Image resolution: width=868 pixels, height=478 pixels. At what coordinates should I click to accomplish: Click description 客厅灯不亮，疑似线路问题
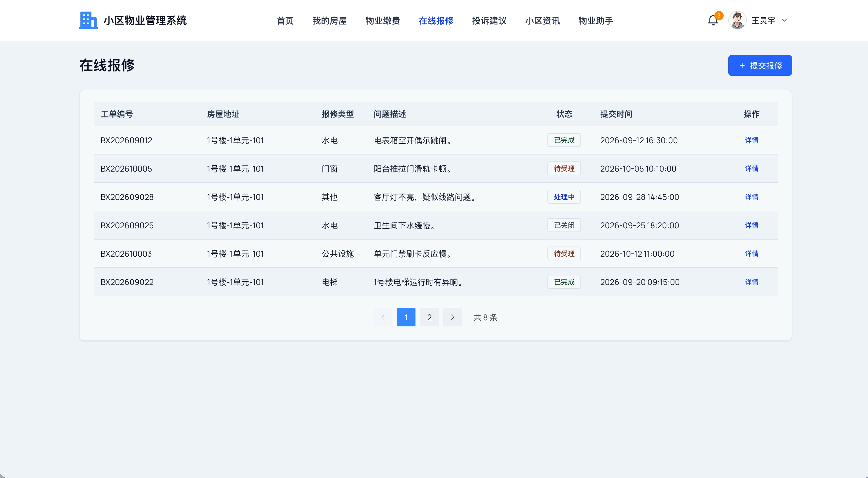click(x=425, y=197)
